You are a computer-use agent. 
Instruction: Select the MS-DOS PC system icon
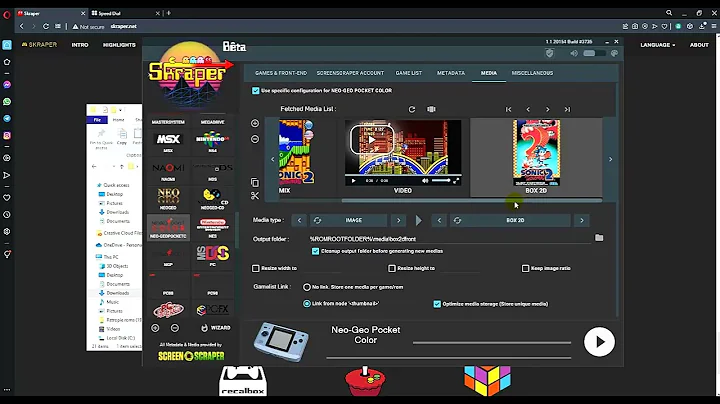(213, 256)
